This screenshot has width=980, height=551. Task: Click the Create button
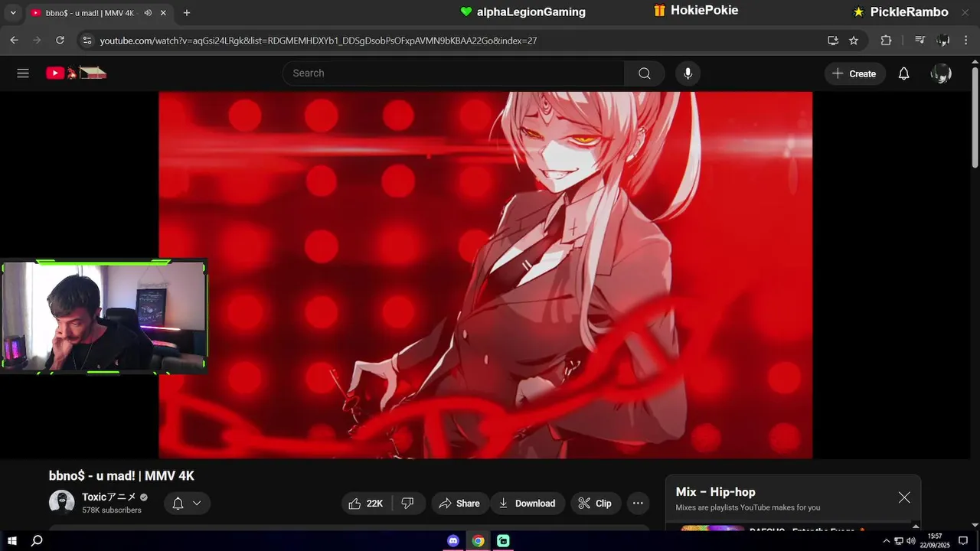855,73
